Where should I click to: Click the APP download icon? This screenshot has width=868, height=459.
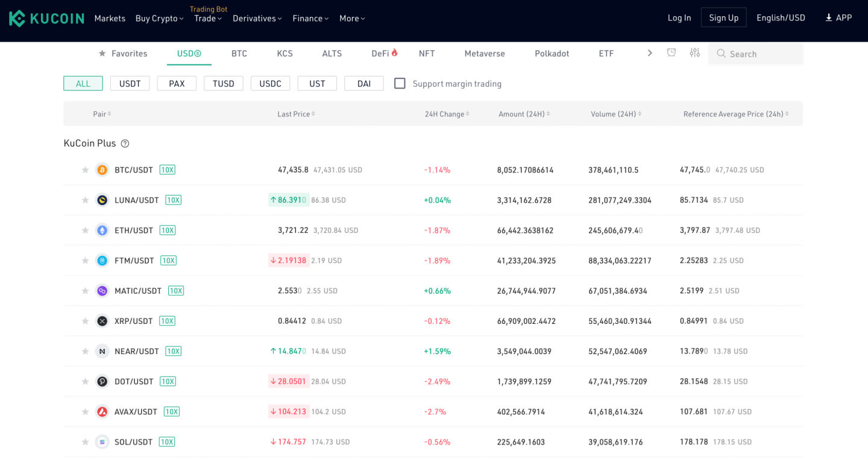tap(829, 17)
